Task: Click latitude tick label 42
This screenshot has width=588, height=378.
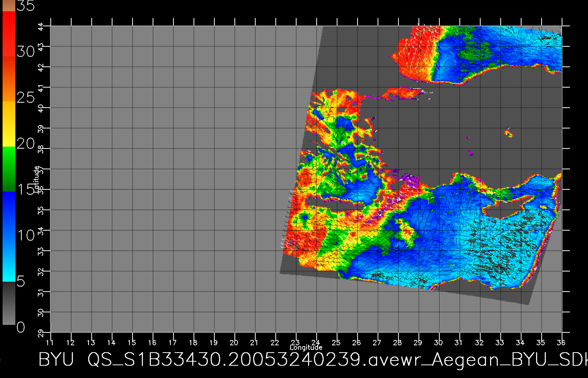Action: 41,68
